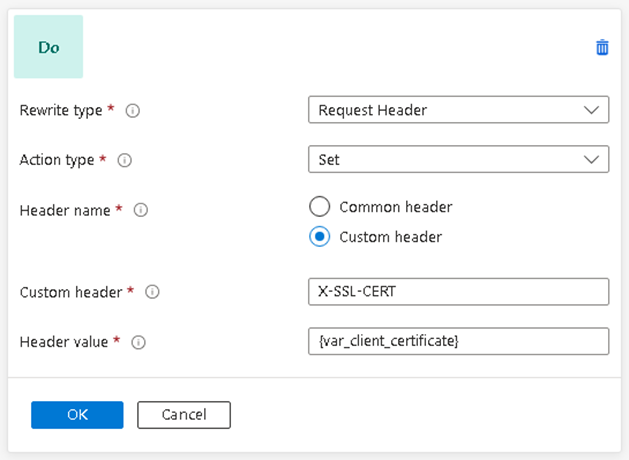Open the Rewrite type Request Header dropdown
629x460 pixels.
(x=458, y=110)
